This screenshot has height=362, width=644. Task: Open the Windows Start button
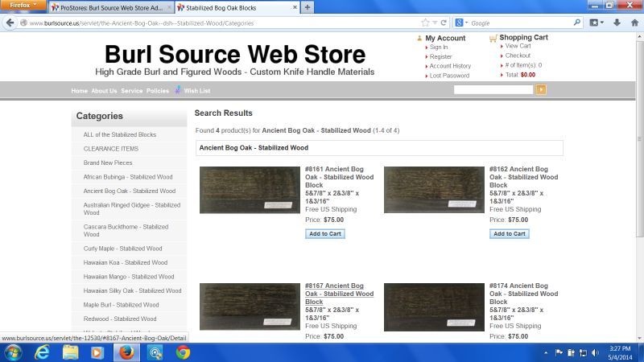tap(13, 352)
